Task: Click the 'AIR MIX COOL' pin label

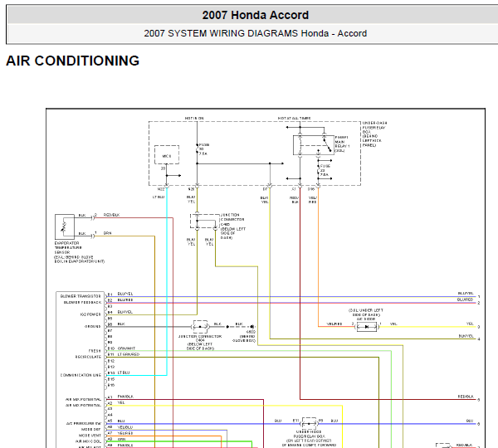Action: click(x=88, y=441)
